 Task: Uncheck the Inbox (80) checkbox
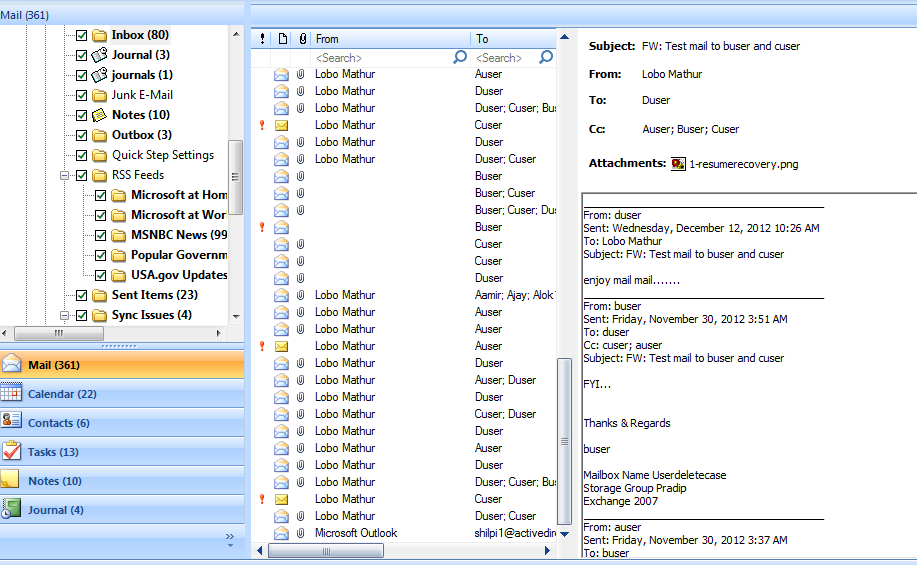[x=82, y=36]
